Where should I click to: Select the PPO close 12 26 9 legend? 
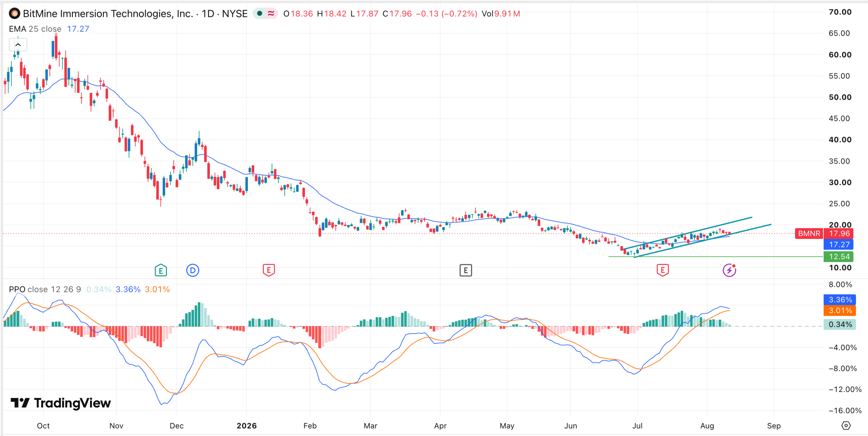pyautogui.click(x=45, y=289)
